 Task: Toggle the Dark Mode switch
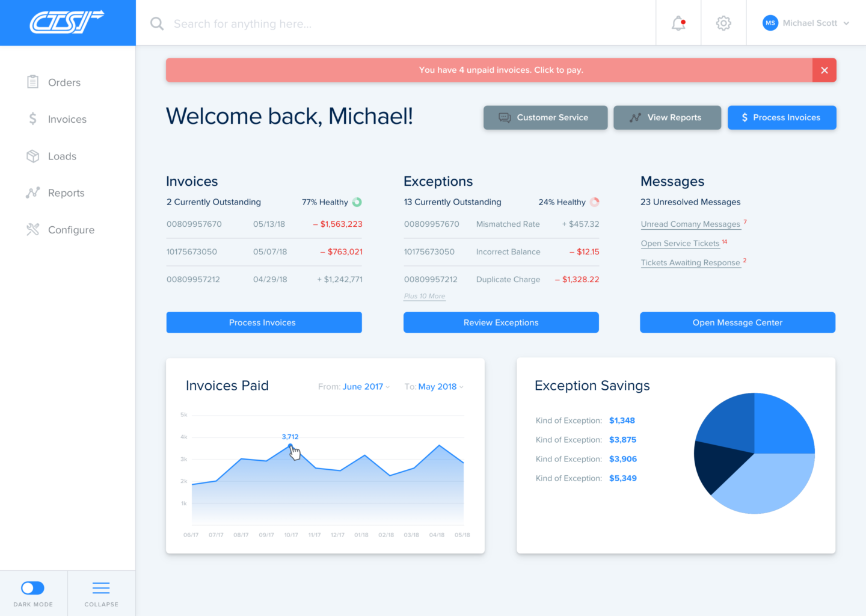pyautogui.click(x=33, y=588)
